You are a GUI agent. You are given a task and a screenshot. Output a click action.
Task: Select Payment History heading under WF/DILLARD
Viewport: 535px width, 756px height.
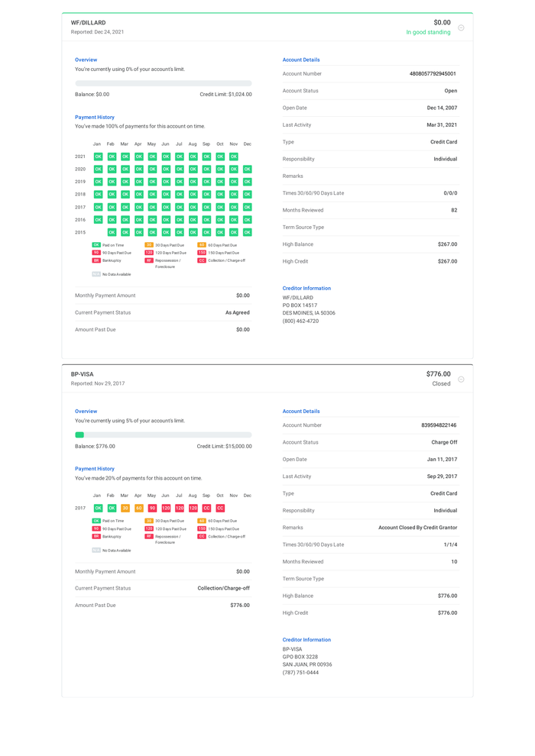point(95,117)
